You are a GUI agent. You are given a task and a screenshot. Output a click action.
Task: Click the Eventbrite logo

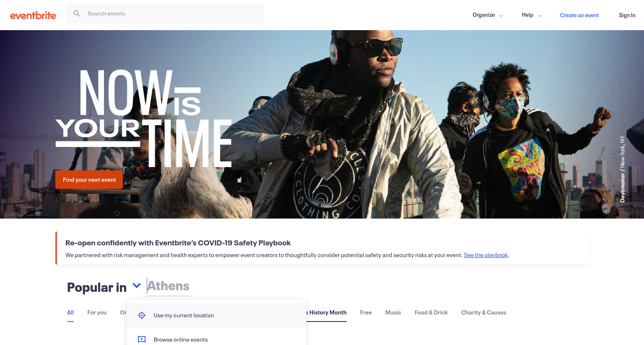pos(33,15)
